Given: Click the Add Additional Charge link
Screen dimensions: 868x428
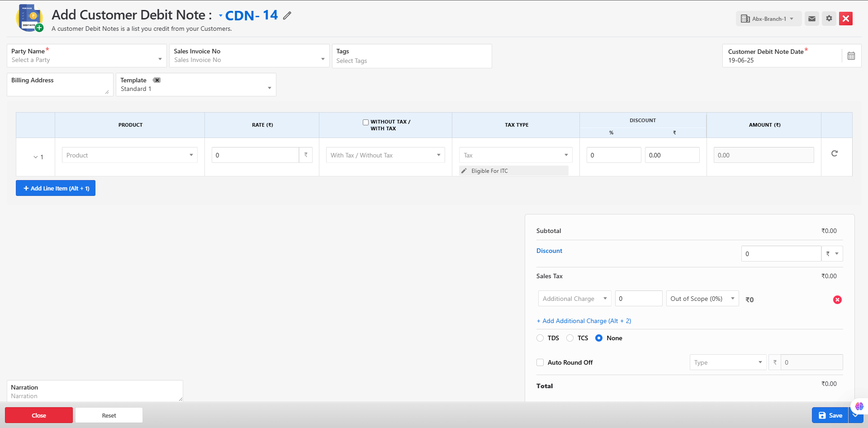Looking at the screenshot, I should [x=583, y=321].
